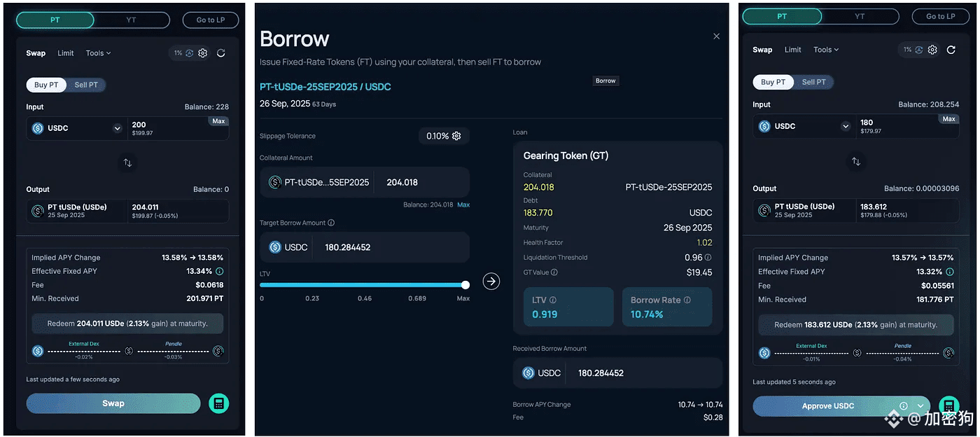980x437 pixels.
Task: Open calculator icon beside the Swap button
Action: coord(218,403)
